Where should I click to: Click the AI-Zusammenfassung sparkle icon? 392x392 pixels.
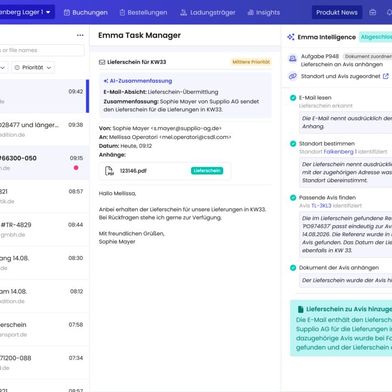106,81
